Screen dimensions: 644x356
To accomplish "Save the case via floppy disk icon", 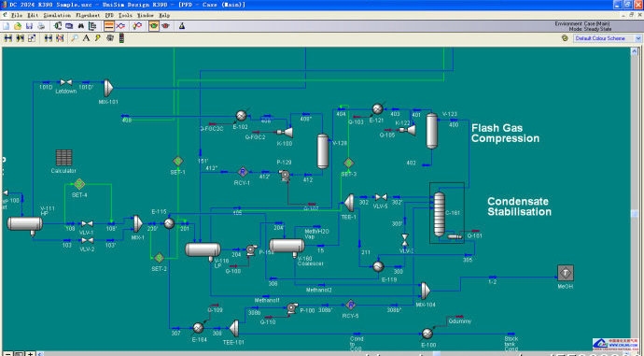I will coord(29,26).
